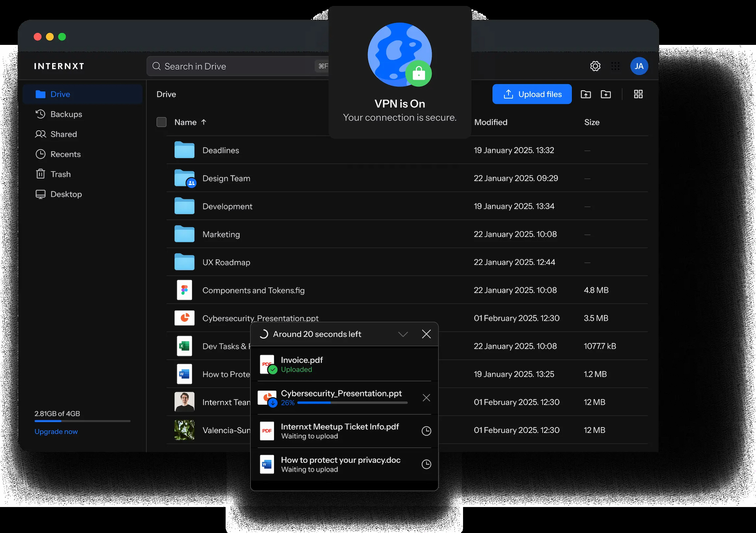Click the clock icon next to Internxt Meetup Ticket Info.pdf
Screen dimensions: 756x533
(x=426, y=431)
